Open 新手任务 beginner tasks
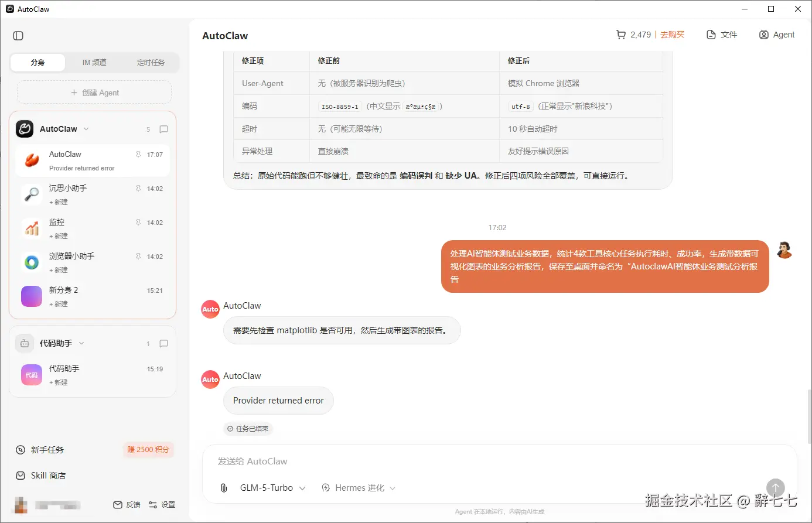This screenshot has width=812, height=523. (40, 450)
